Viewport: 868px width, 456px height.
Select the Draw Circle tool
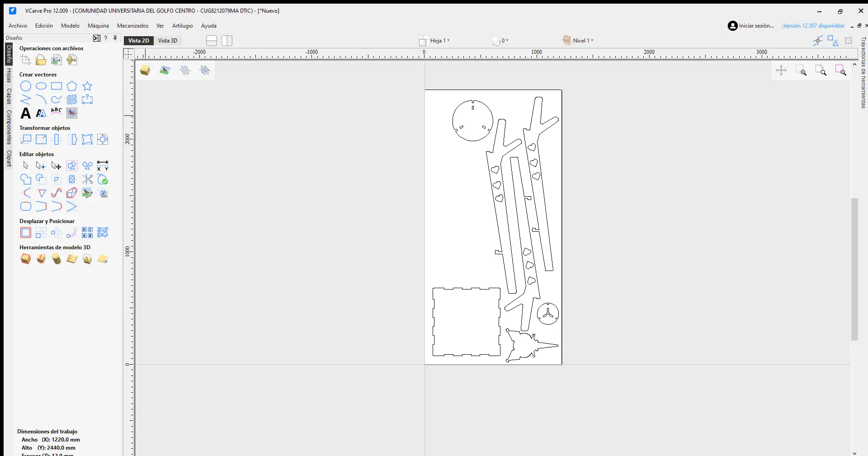[26, 86]
